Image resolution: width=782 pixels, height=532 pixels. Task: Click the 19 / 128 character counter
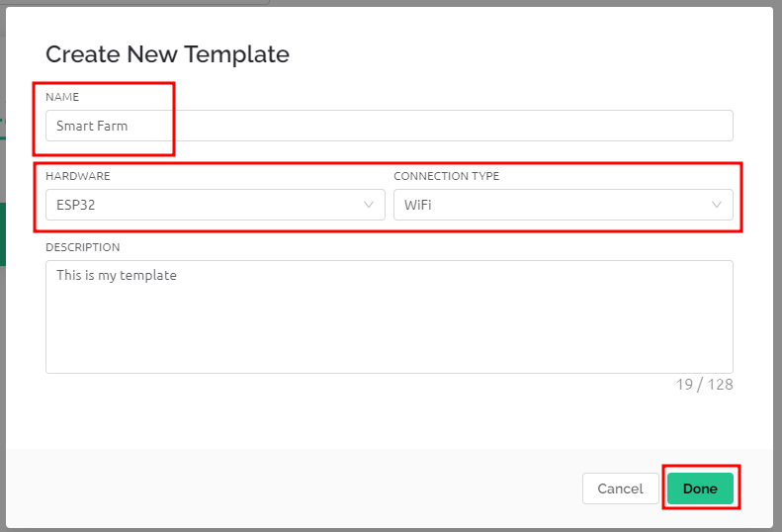pos(705,385)
